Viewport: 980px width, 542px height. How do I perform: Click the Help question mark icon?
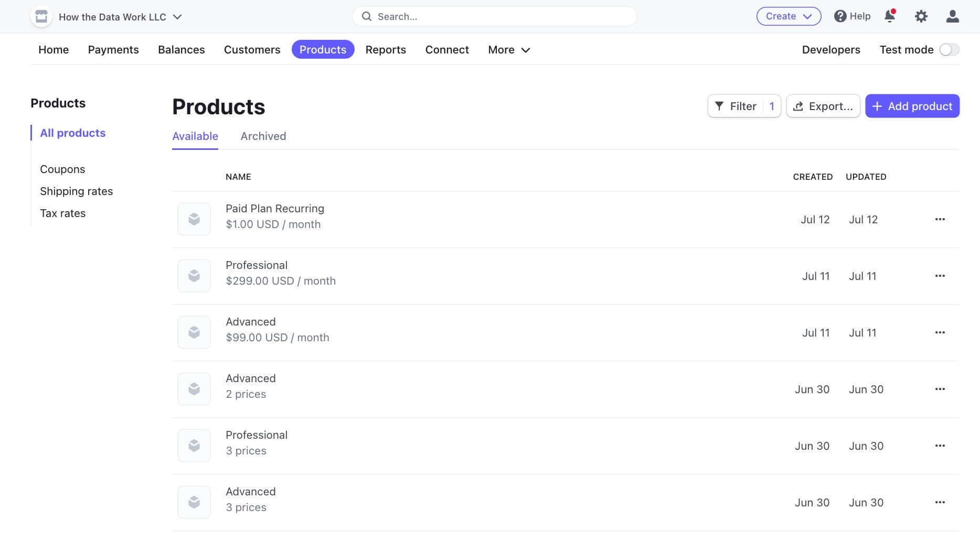[840, 16]
